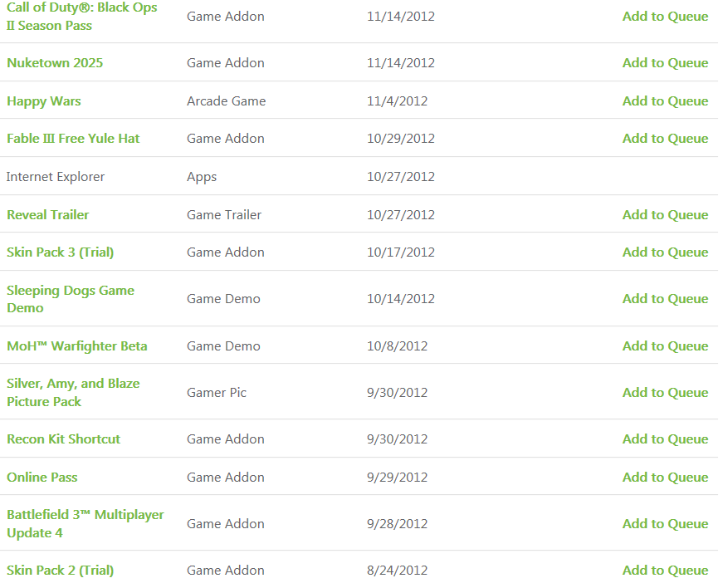723x588 pixels.
Task: Open the Reveal Trailer link
Action: pyautogui.click(x=48, y=215)
